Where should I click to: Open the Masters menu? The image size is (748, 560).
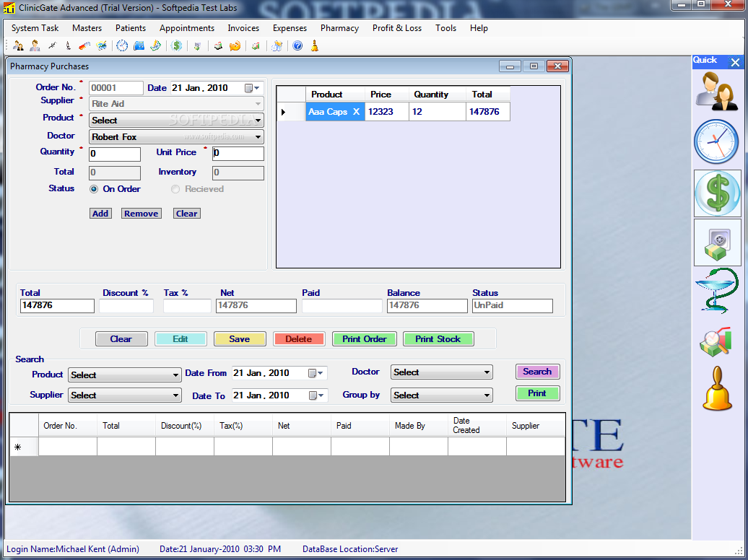pos(87,28)
